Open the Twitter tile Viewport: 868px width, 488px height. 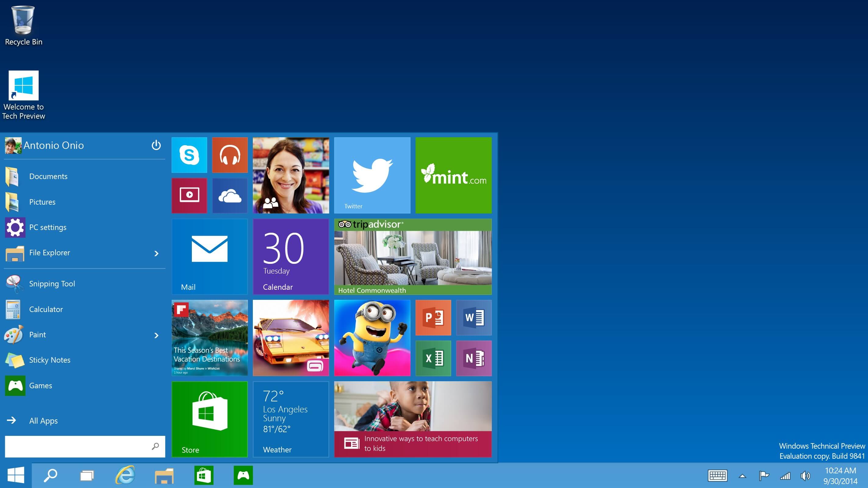[x=371, y=174]
